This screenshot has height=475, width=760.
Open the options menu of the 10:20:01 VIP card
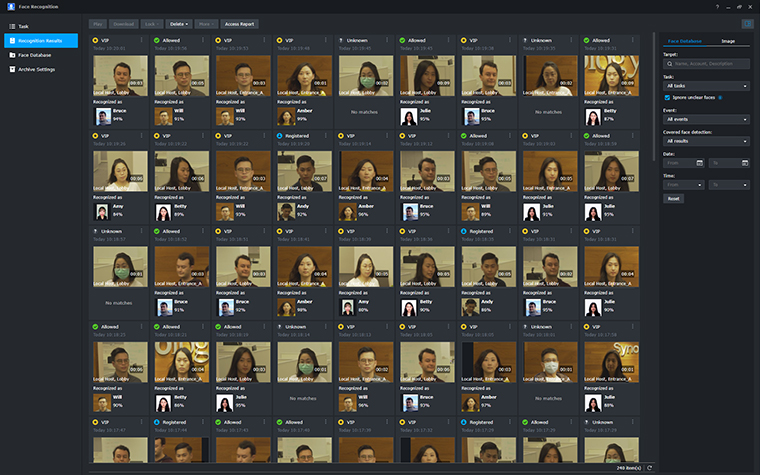coord(142,40)
